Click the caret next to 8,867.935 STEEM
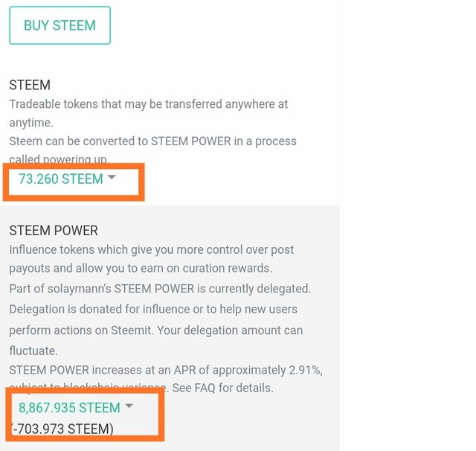This screenshot has width=476, height=451. (129, 406)
